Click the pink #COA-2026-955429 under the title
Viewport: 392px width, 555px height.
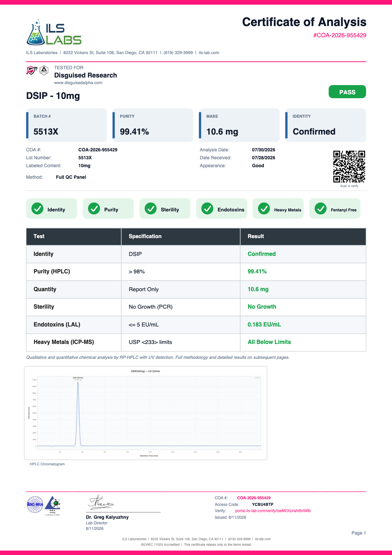click(340, 35)
